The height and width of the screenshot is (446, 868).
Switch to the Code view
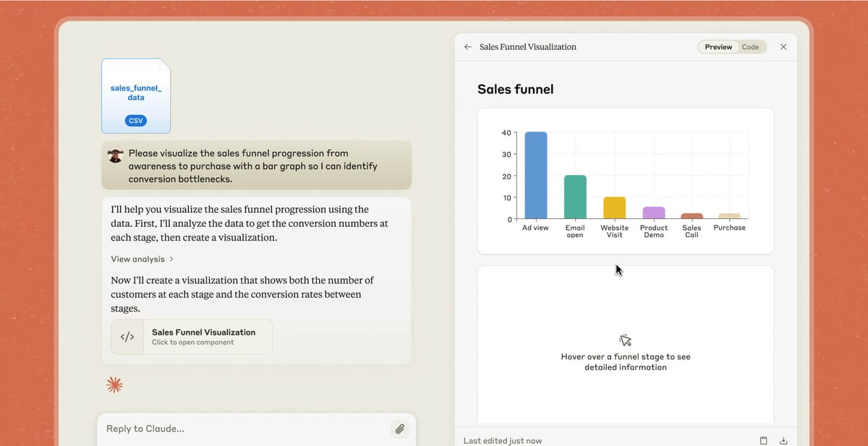coord(750,47)
